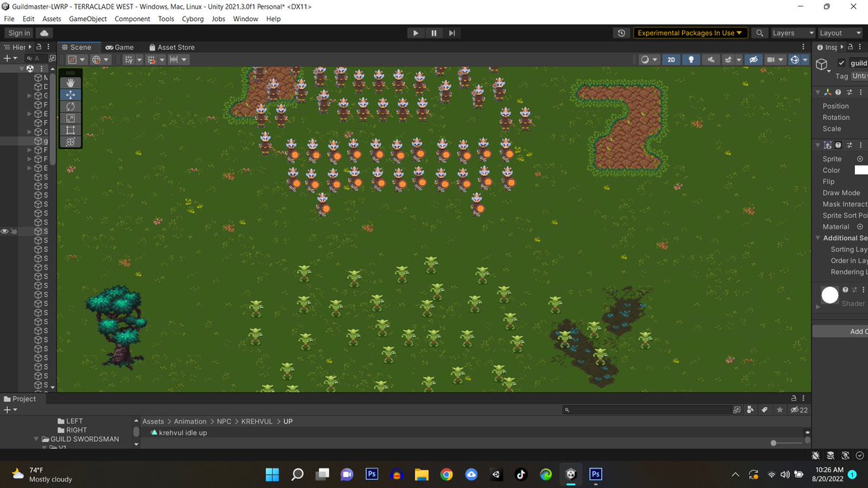Uncheck the guild object active checkbox

841,63
